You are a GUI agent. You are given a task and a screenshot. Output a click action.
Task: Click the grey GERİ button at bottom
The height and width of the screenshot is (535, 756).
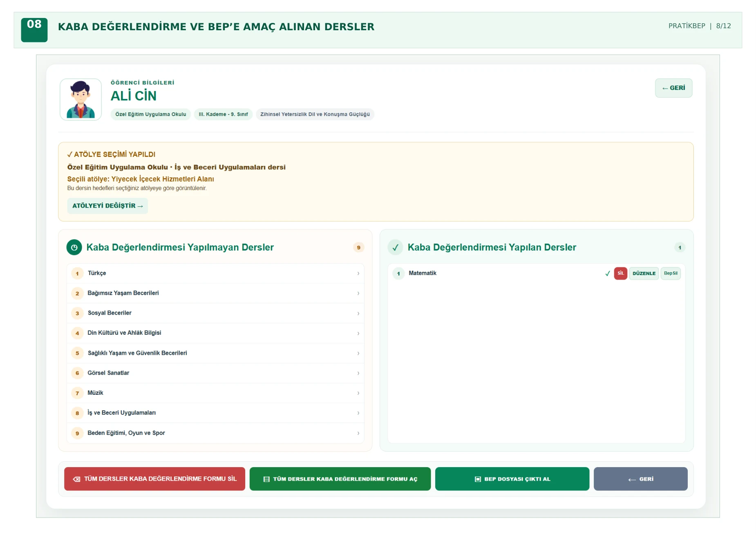pyautogui.click(x=640, y=479)
